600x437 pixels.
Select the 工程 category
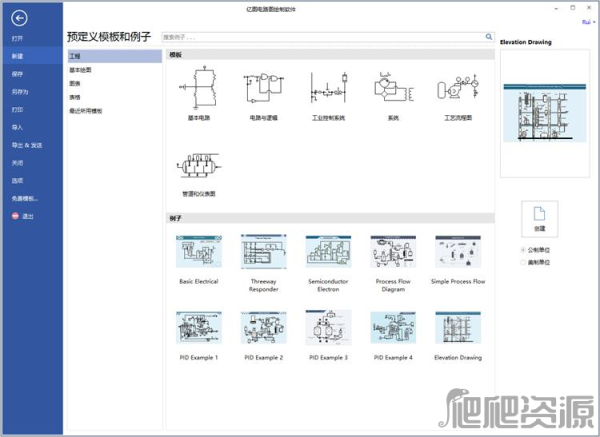[x=115, y=56]
